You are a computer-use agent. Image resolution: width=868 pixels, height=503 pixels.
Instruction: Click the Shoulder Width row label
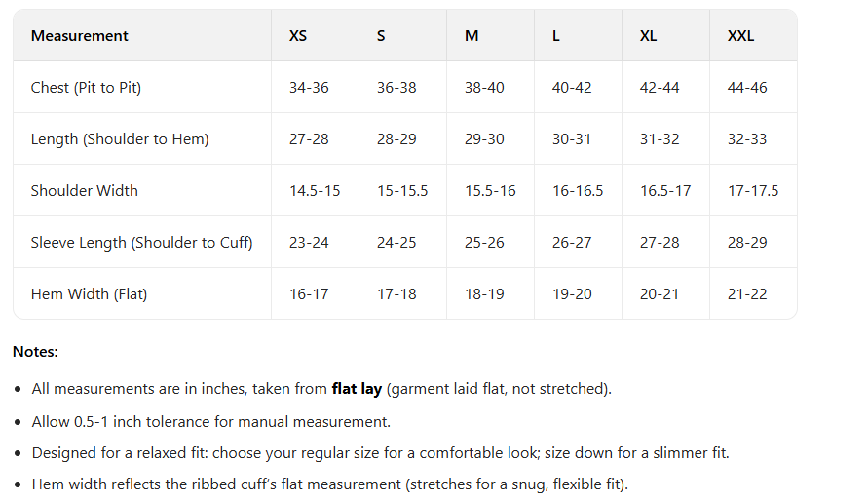85,191
